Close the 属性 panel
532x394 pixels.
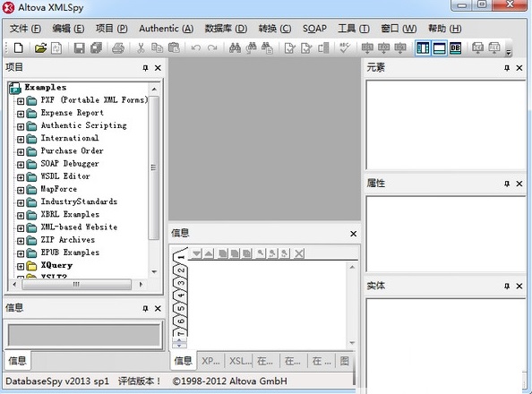point(519,184)
